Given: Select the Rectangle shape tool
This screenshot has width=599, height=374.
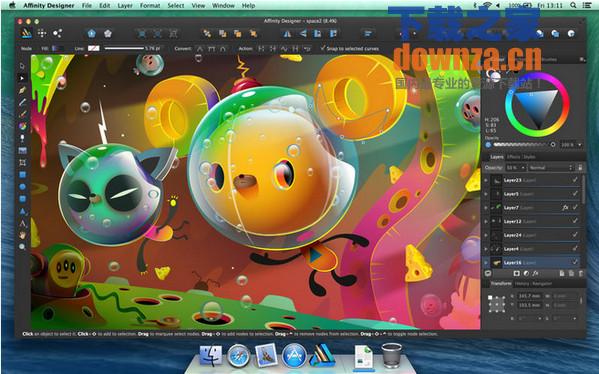Looking at the screenshot, I should point(22,175).
